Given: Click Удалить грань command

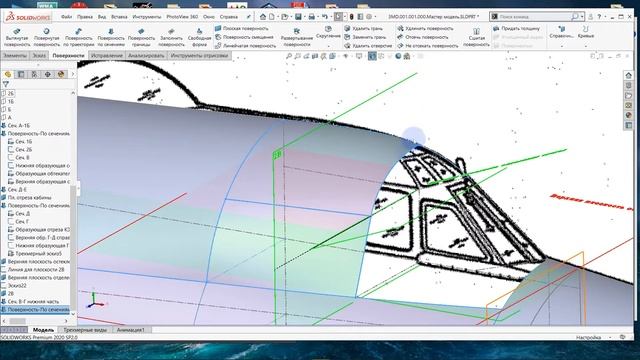Looking at the screenshot, I should [x=363, y=28].
